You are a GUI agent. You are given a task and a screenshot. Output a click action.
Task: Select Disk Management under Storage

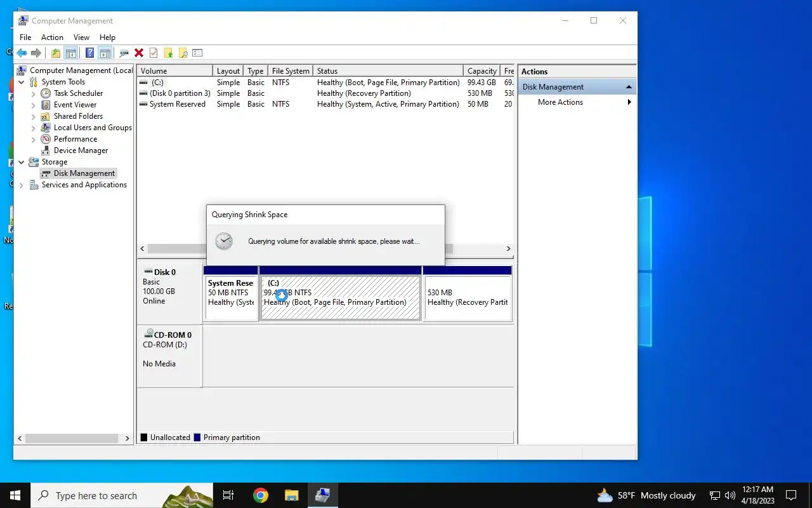pyautogui.click(x=84, y=173)
